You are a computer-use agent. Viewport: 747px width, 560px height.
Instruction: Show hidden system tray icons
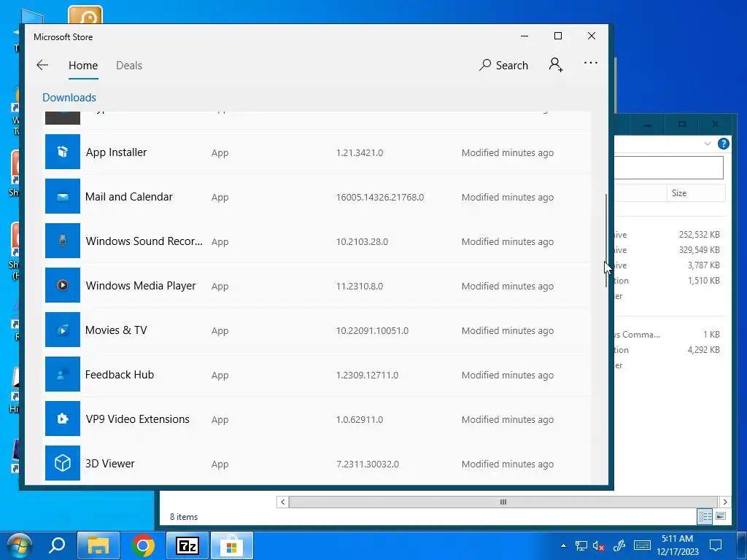(564, 545)
